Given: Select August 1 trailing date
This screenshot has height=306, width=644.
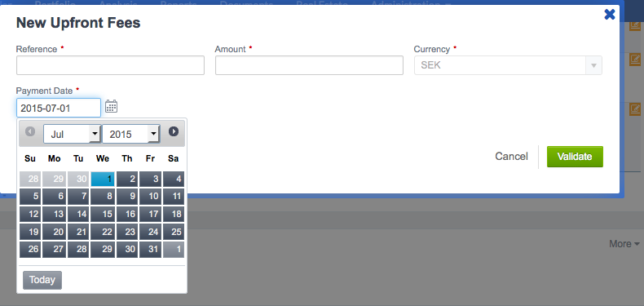Looking at the screenshot, I should (x=174, y=250).
